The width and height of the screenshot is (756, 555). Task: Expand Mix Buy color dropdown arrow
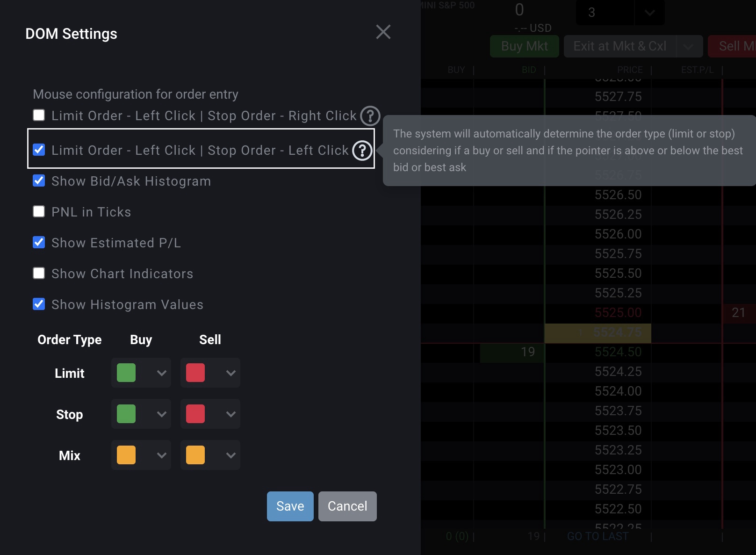[x=161, y=455]
